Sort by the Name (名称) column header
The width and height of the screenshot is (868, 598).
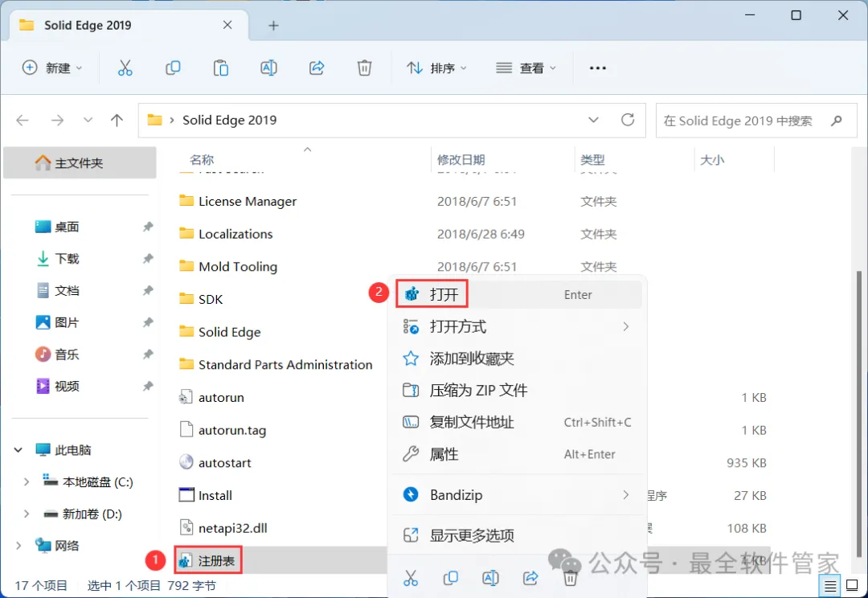(x=202, y=160)
